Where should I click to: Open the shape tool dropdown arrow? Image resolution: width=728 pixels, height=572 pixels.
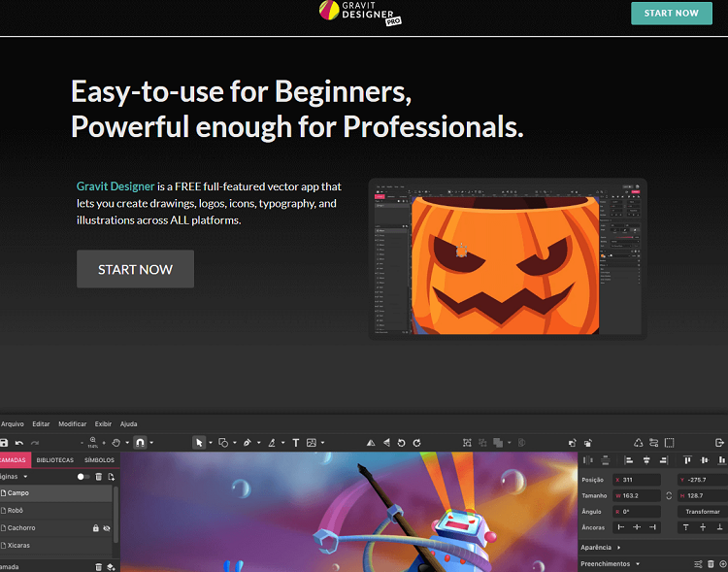(x=235, y=443)
